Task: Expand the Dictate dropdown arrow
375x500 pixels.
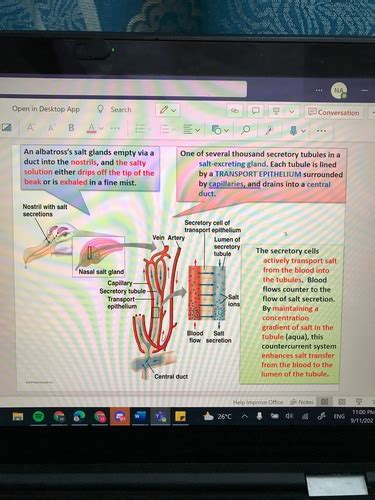Action: pos(303,131)
